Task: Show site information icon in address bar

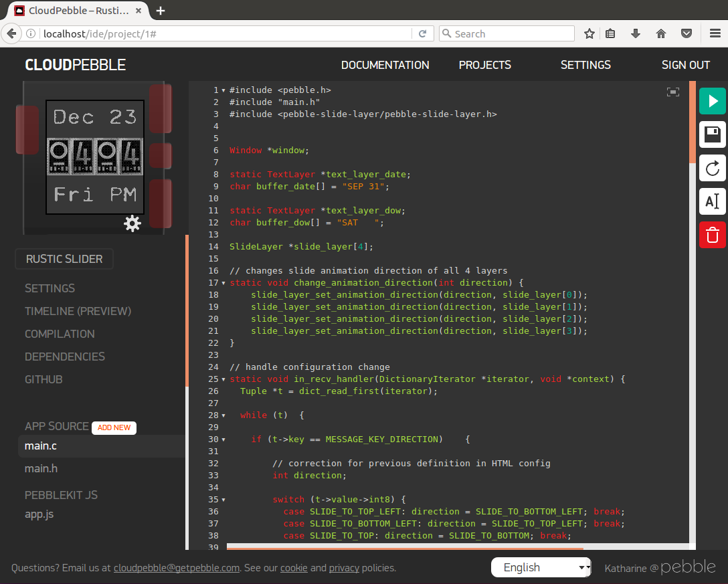Action: (31, 33)
